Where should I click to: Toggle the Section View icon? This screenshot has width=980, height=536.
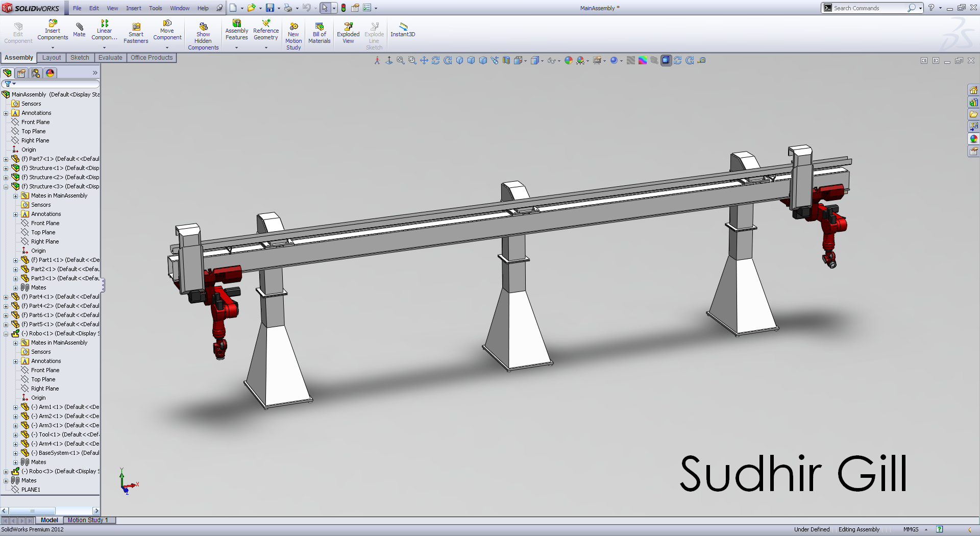[506, 60]
